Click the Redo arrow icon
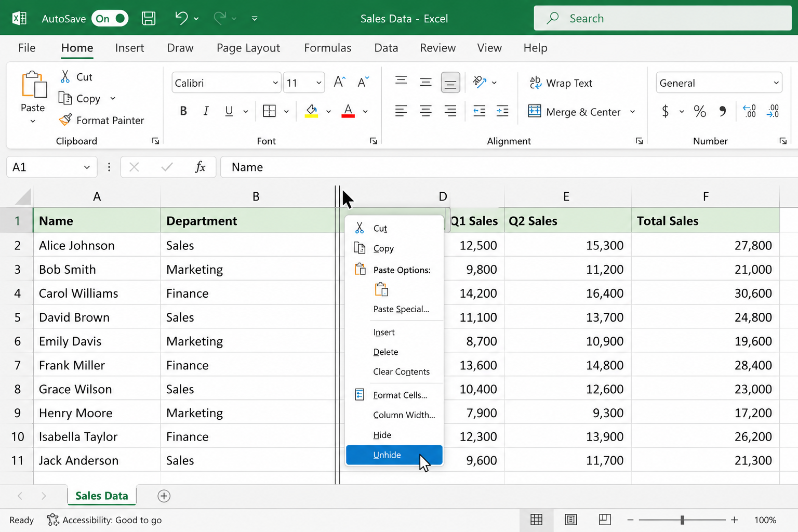This screenshot has width=798, height=532. click(x=220, y=18)
